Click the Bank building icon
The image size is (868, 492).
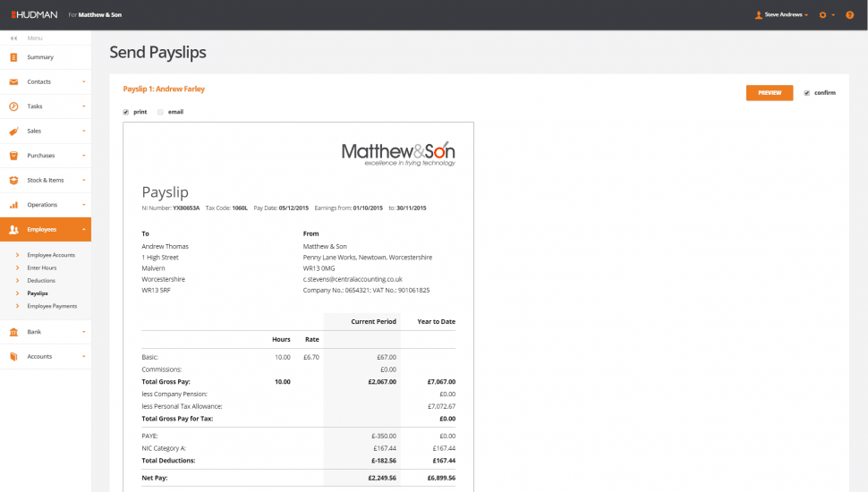(13, 332)
